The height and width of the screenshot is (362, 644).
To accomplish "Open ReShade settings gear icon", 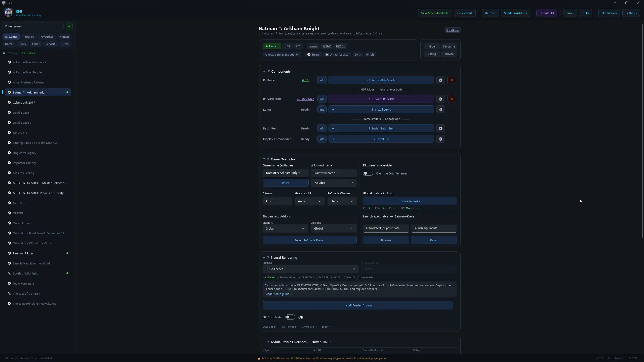I will click(440, 80).
